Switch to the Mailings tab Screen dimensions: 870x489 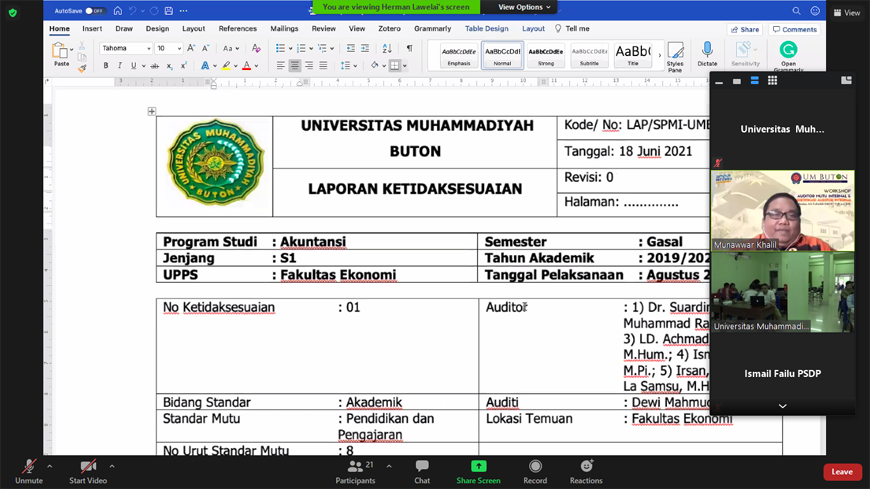[284, 28]
